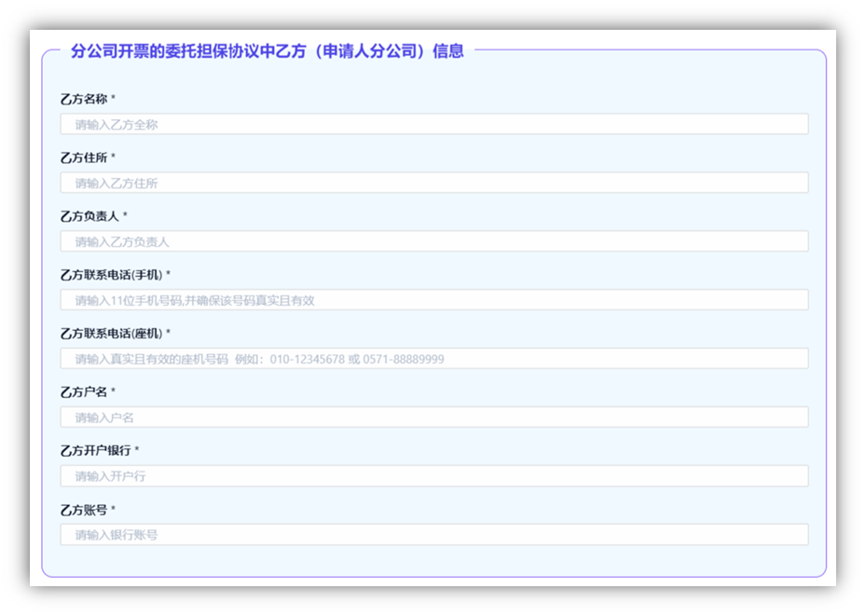Viewport: 866px width, 616px height.
Task: Click the 乙方账号 bank account field
Action: [433, 535]
